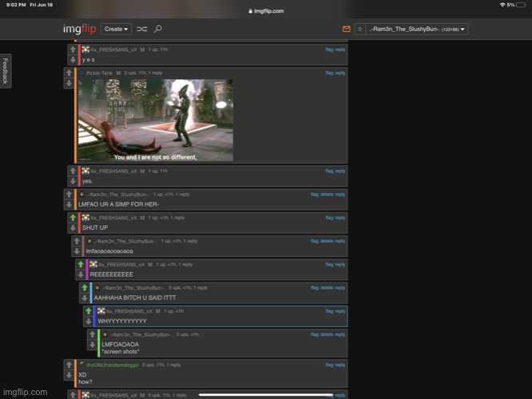Downvote the 'y e s' comment

tap(73, 60)
